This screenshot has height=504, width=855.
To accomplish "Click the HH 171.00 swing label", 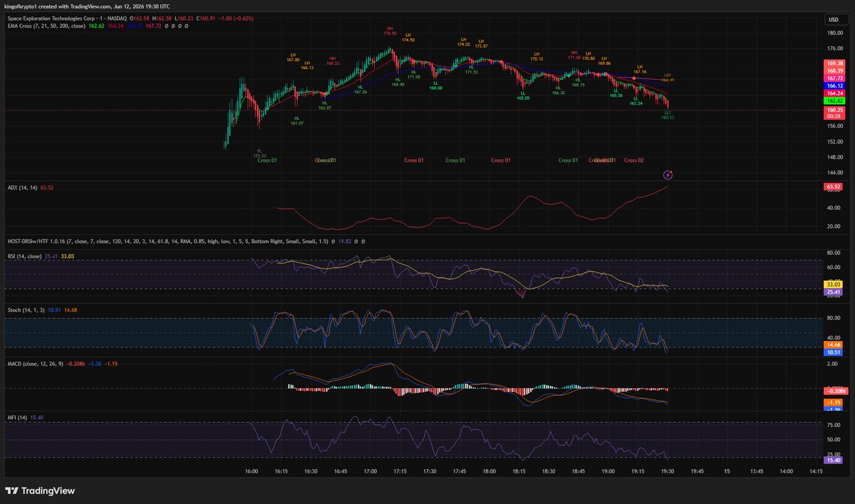I will (574, 55).
